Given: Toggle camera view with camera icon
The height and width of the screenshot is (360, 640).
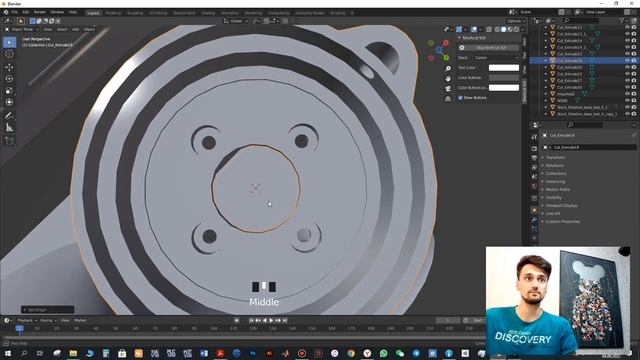Looking at the screenshot, I should coord(448,89).
